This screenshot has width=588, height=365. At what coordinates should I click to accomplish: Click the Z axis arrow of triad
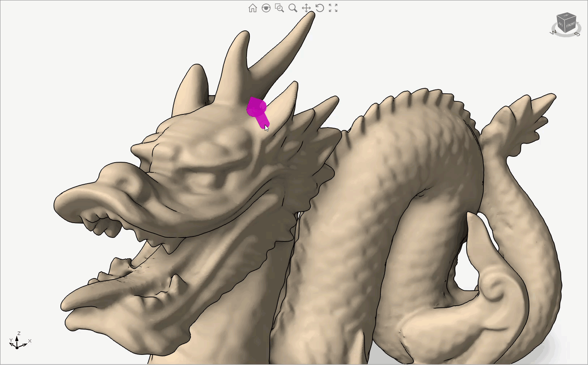(17, 337)
